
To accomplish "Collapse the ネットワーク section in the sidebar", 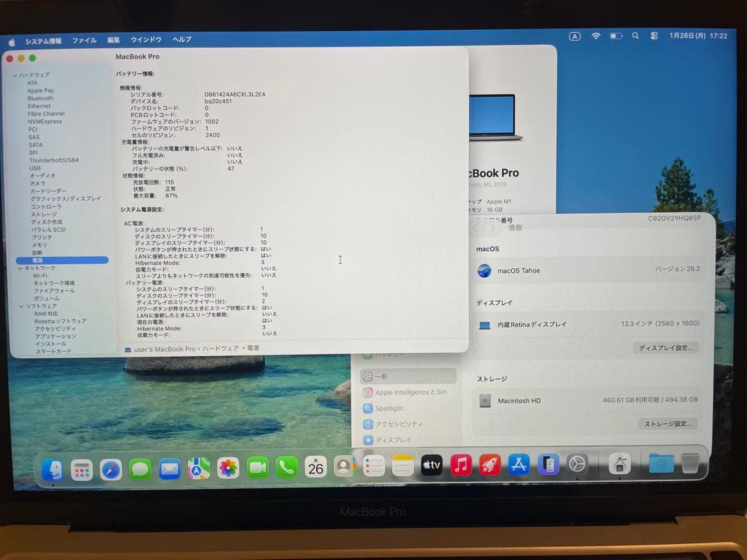I will click(x=21, y=267).
